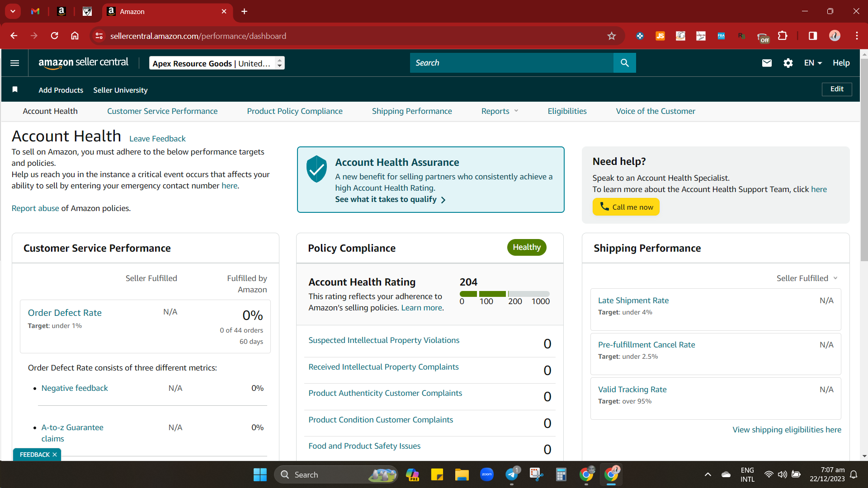Open the Order Defect Rate link
This screenshot has height=488, width=868.
(65, 313)
